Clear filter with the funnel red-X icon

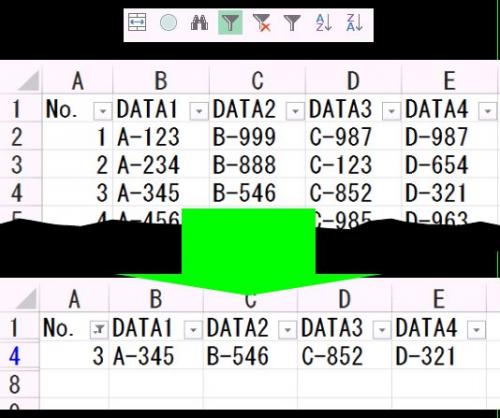coord(262,23)
